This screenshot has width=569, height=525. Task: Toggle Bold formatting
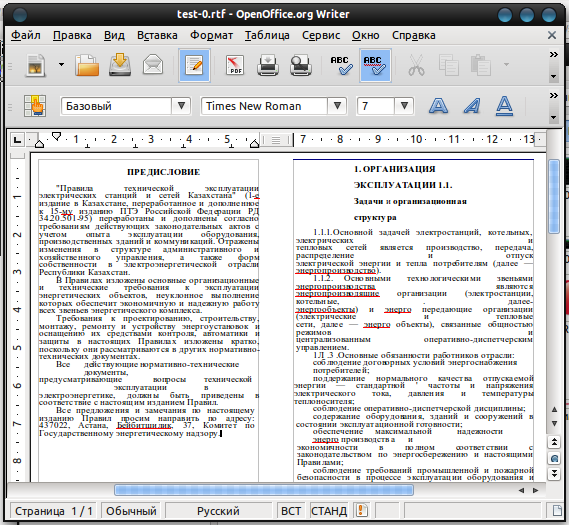point(438,106)
